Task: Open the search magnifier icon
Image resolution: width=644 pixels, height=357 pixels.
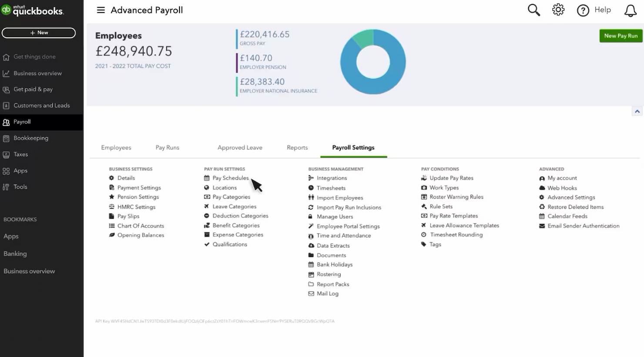Action: tap(534, 10)
